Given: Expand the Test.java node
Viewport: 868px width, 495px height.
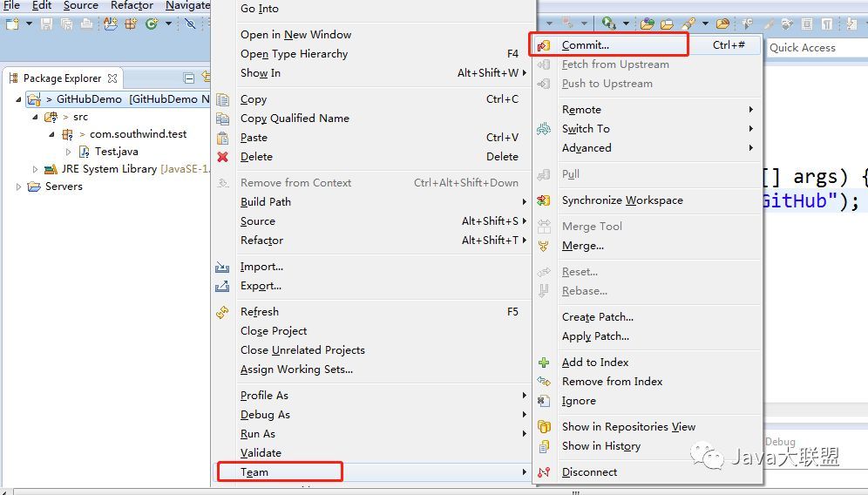Looking at the screenshot, I should tap(69, 152).
